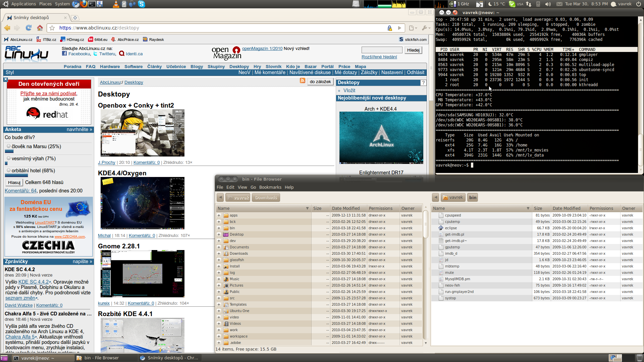
Task: Expand the apps folder in file tree
Action: click(x=219, y=216)
